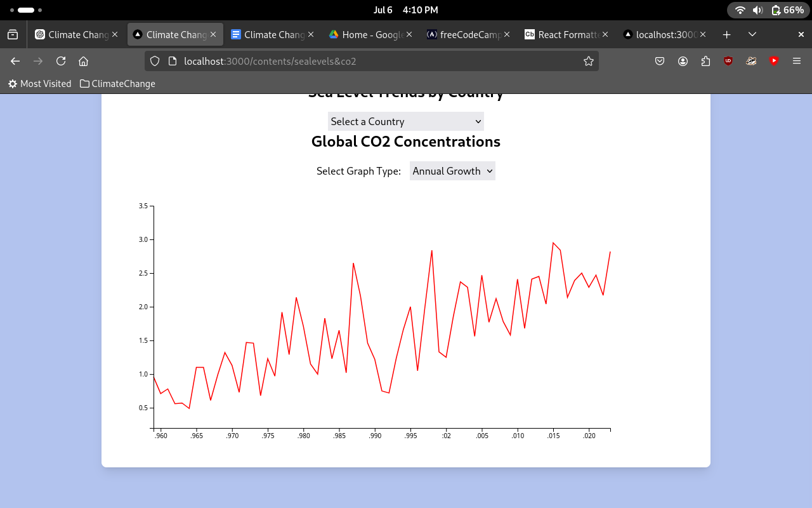This screenshot has width=812, height=508.
Task: Expand the list all tabs chevron
Action: click(x=752, y=34)
